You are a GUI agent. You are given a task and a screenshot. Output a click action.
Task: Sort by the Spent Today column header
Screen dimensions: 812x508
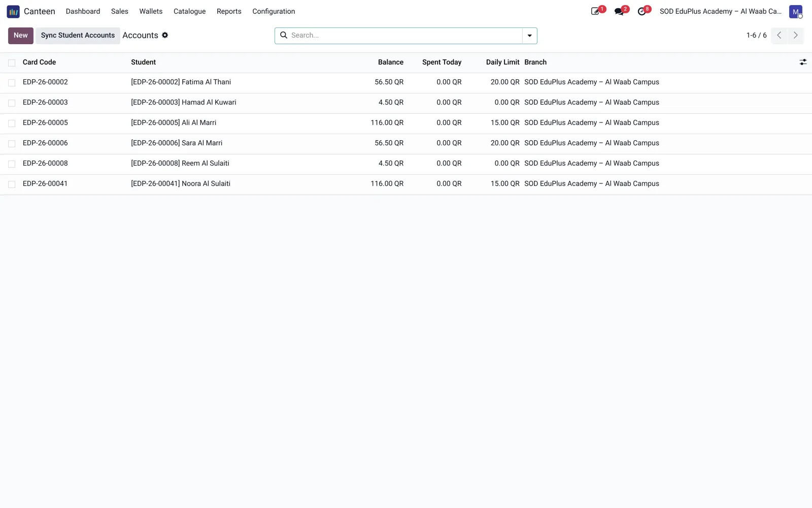click(x=442, y=62)
